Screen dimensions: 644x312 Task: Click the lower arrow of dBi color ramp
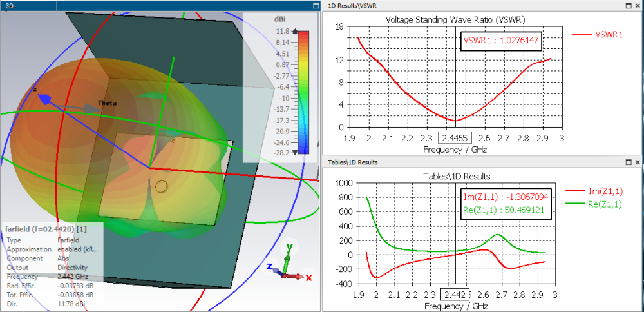[296, 153]
